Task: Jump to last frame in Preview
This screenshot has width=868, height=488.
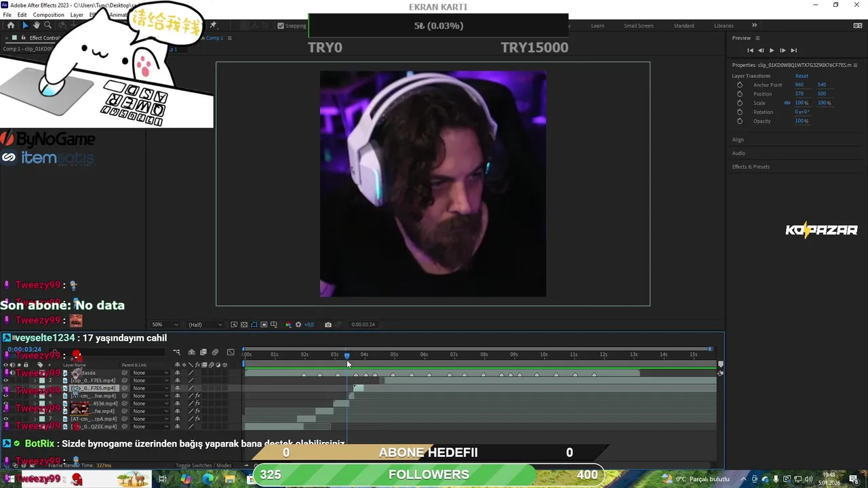Action: (x=793, y=50)
